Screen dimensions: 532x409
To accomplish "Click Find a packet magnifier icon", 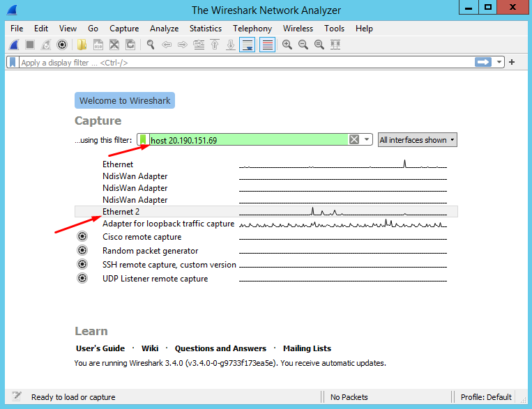I will click(151, 45).
